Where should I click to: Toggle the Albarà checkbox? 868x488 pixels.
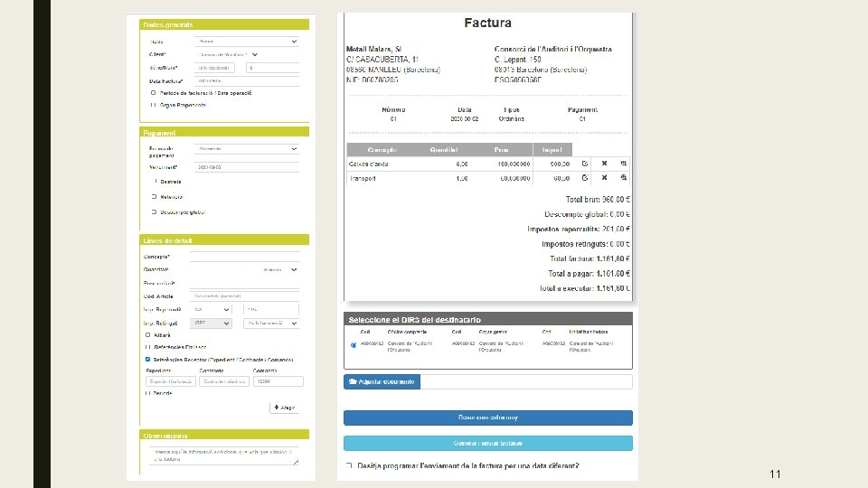click(147, 335)
